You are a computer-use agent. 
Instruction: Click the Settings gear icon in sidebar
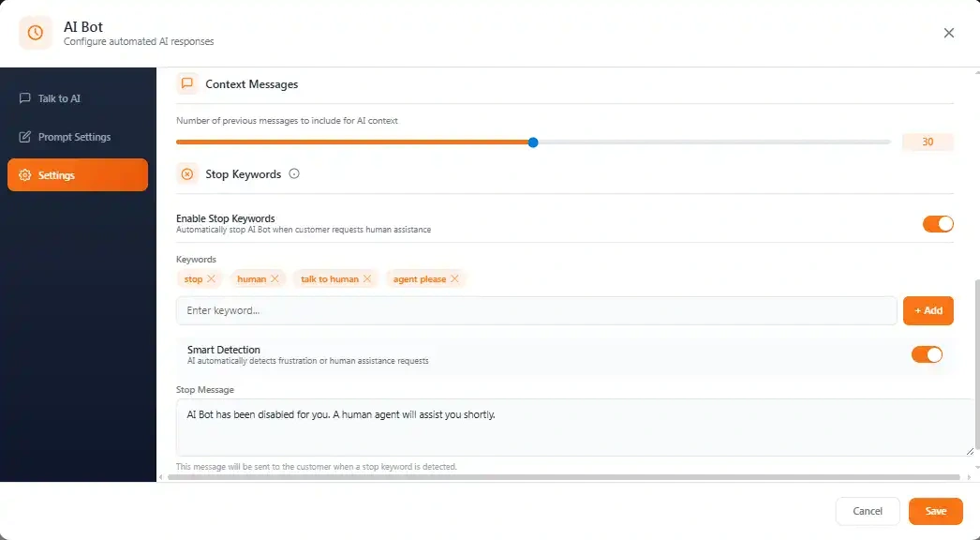coord(25,174)
